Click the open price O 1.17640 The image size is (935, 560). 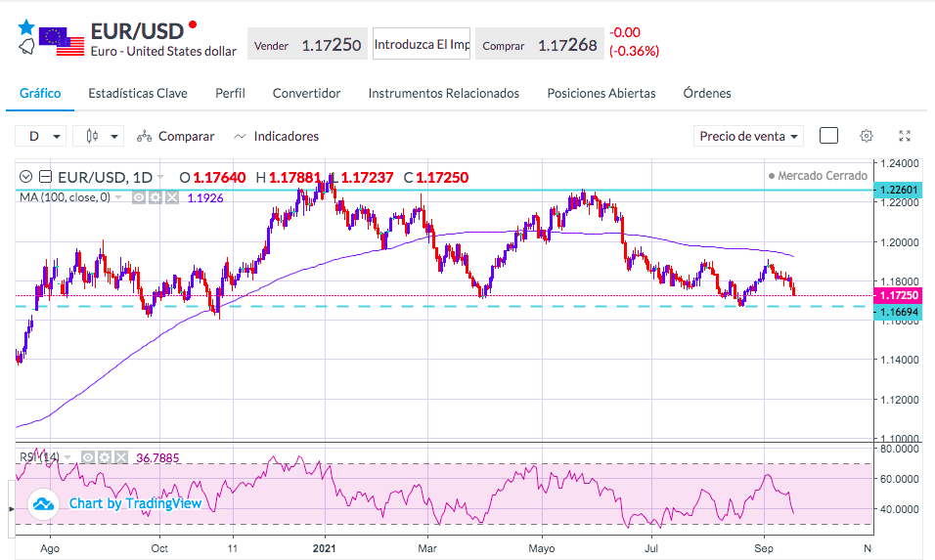tap(212, 177)
